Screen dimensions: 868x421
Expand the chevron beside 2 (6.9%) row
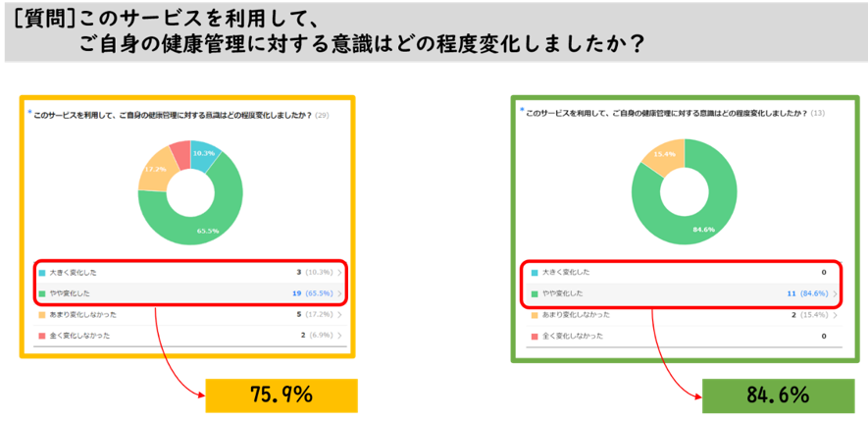pos(339,336)
